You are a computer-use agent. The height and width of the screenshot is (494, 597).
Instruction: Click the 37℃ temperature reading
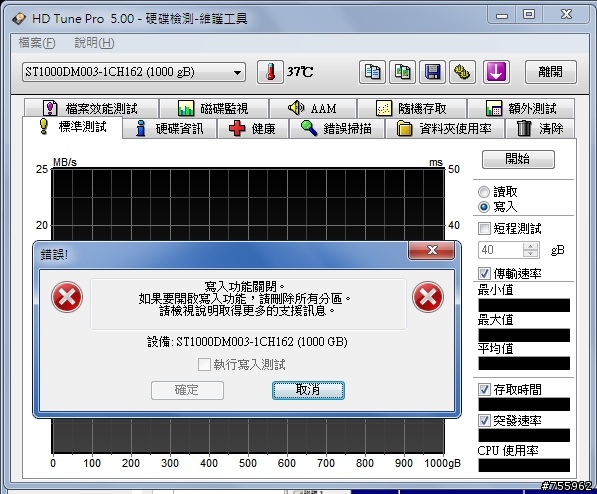click(300, 72)
